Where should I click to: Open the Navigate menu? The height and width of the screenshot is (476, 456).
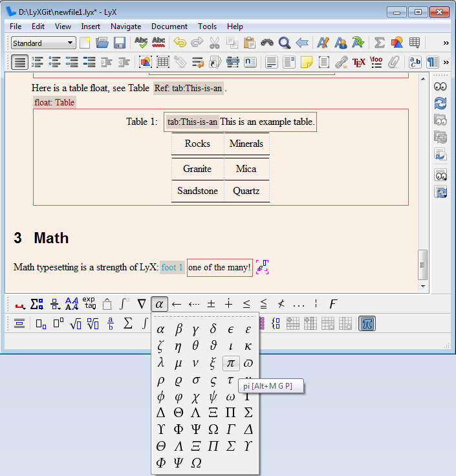pyautogui.click(x=125, y=27)
